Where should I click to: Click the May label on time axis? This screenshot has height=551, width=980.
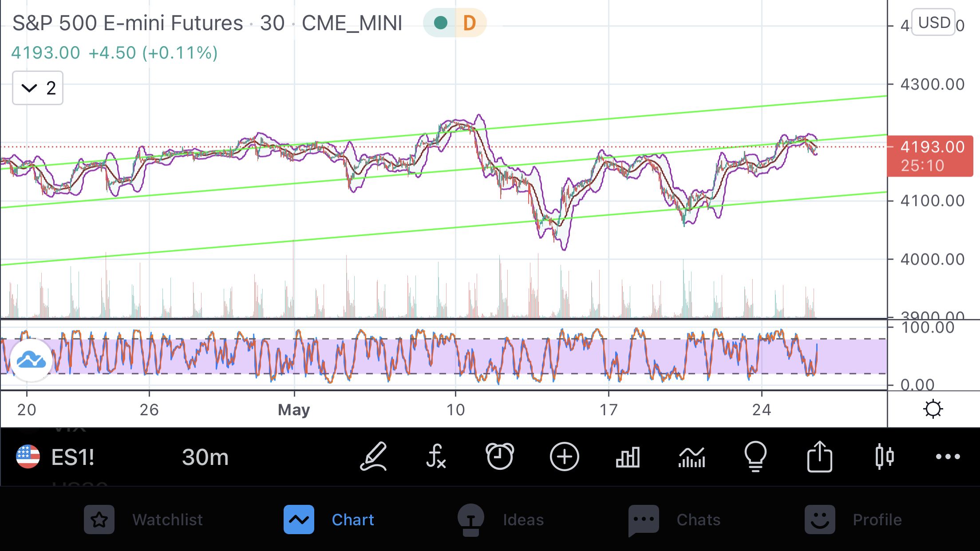pos(294,409)
